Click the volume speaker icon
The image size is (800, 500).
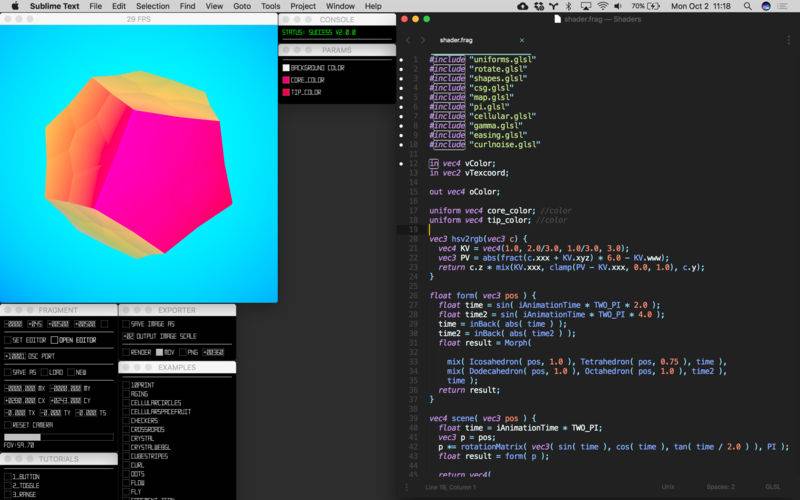(x=618, y=6)
